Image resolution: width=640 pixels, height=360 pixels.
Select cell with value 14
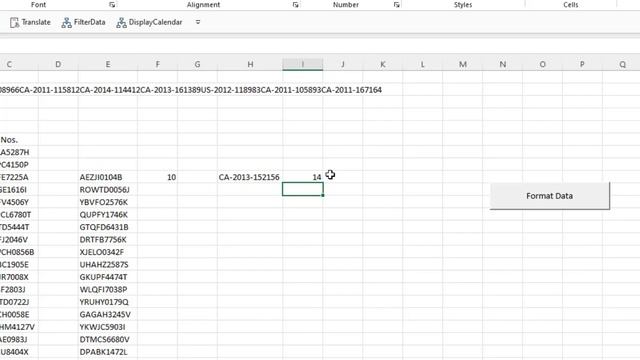coord(302,177)
